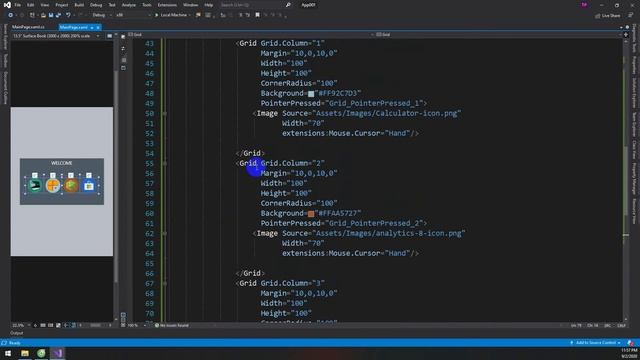This screenshot has width=640, height=360.
Task: Open left Grid element navigation dropdown
Action: click(250, 35)
